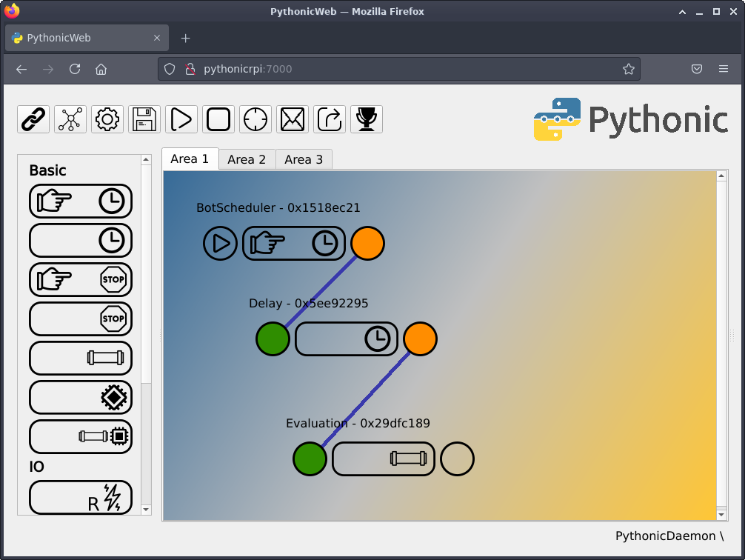Click the trophy icon in the toolbar
This screenshot has width=745, height=560.
pyautogui.click(x=367, y=119)
